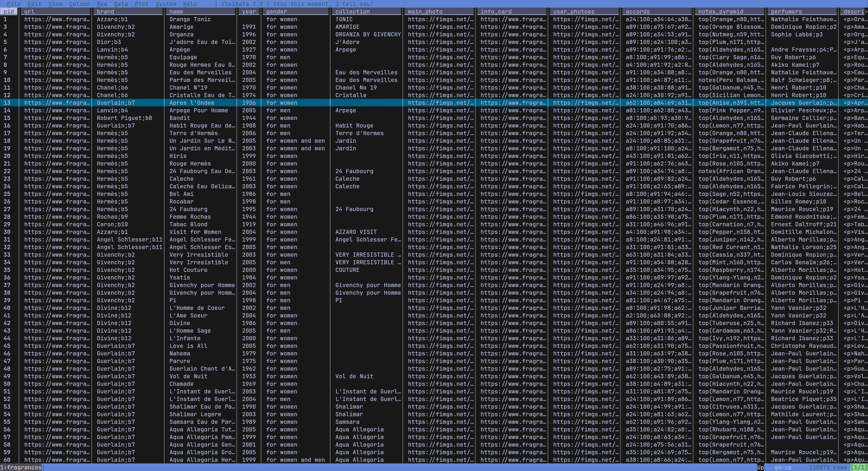Open the Row menu
Image resolution: width=868 pixels, height=471 pixels.
click(102, 4)
